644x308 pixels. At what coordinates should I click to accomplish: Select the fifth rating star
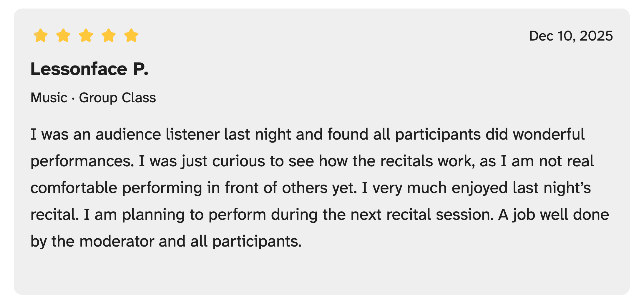(x=131, y=36)
